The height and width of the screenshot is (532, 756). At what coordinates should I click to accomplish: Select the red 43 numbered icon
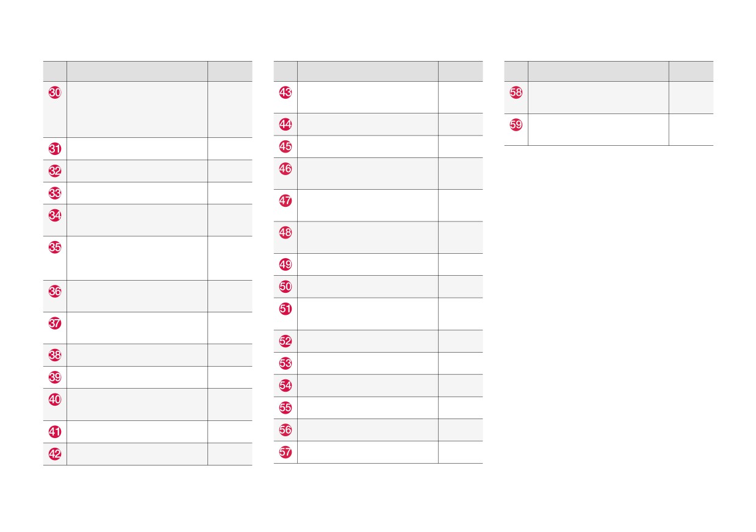click(286, 93)
